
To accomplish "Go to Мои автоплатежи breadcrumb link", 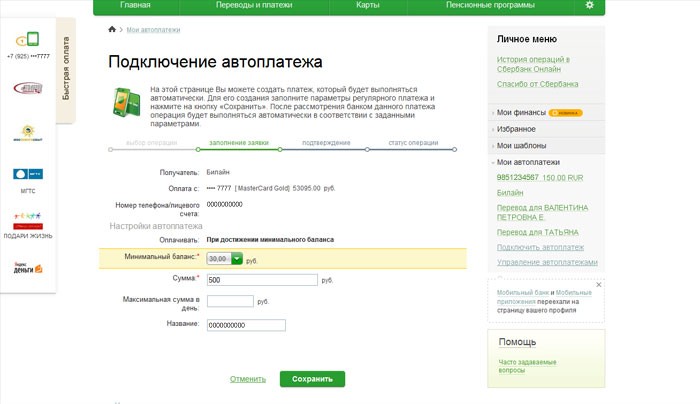I will click(153, 29).
